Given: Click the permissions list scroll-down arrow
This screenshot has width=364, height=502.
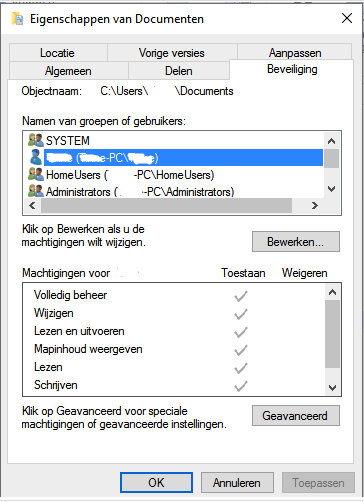Looking at the screenshot, I should (x=332, y=388).
